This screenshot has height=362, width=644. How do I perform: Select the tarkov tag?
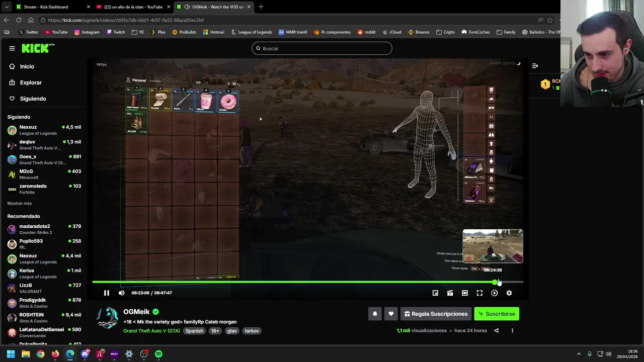click(252, 331)
